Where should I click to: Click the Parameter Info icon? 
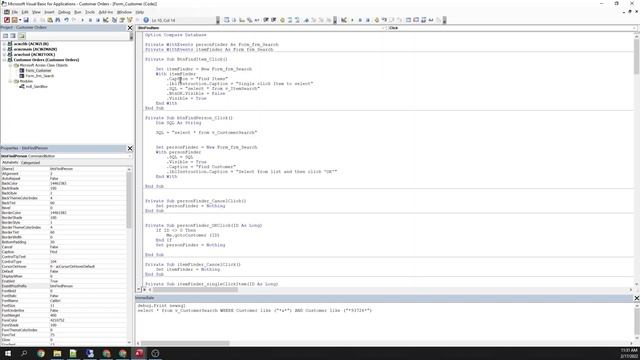[x=249, y=20]
